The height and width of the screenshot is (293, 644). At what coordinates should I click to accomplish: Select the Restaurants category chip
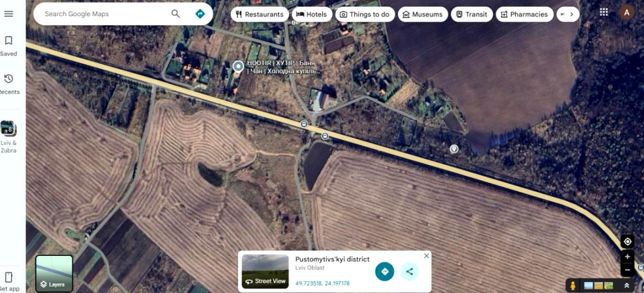point(259,14)
